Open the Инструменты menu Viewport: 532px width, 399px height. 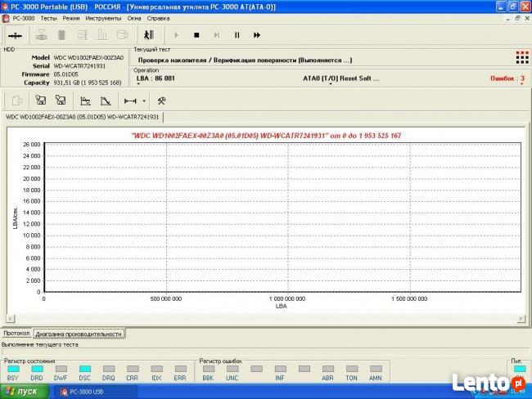(103, 17)
